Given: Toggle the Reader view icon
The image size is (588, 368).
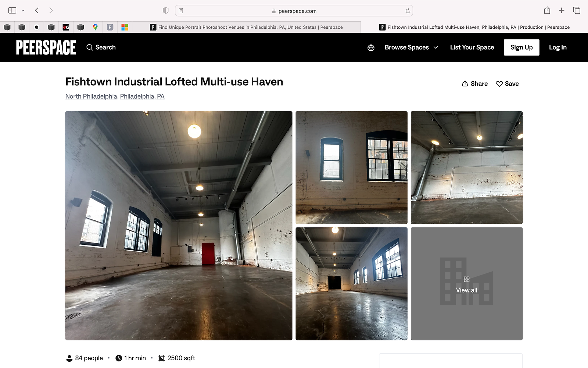Looking at the screenshot, I should pos(181,11).
